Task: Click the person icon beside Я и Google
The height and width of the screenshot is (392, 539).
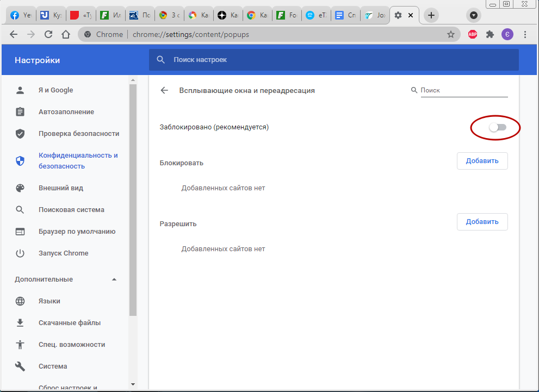Action: tap(20, 90)
